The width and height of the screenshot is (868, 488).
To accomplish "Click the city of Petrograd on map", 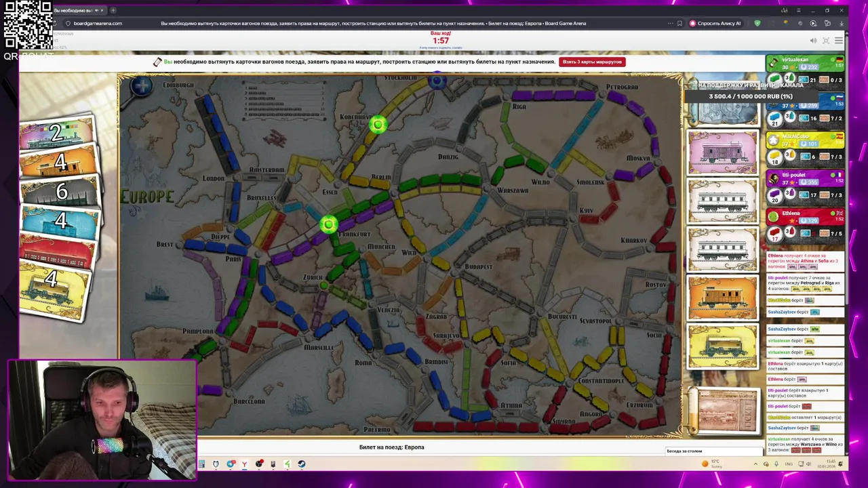I will 622,87.
